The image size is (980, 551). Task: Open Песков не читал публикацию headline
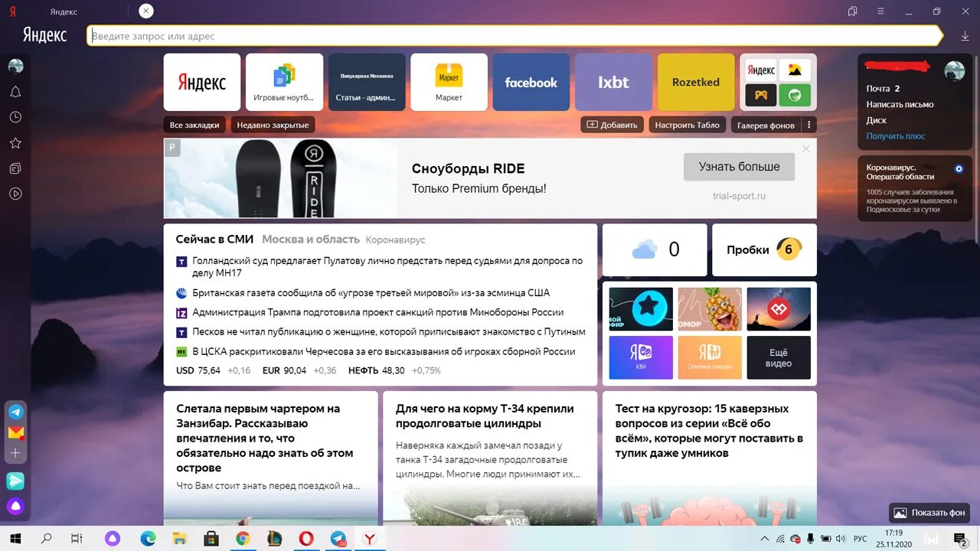(x=389, y=332)
